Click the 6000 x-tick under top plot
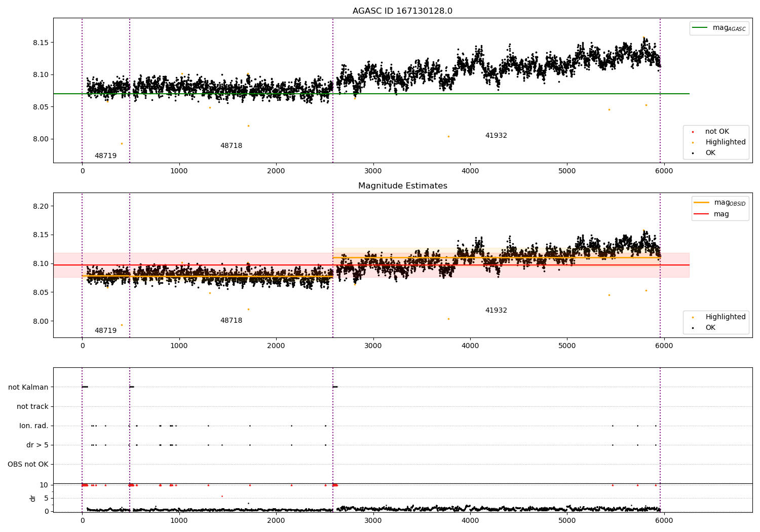Image resolution: width=760 pixels, height=532 pixels. (x=664, y=171)
